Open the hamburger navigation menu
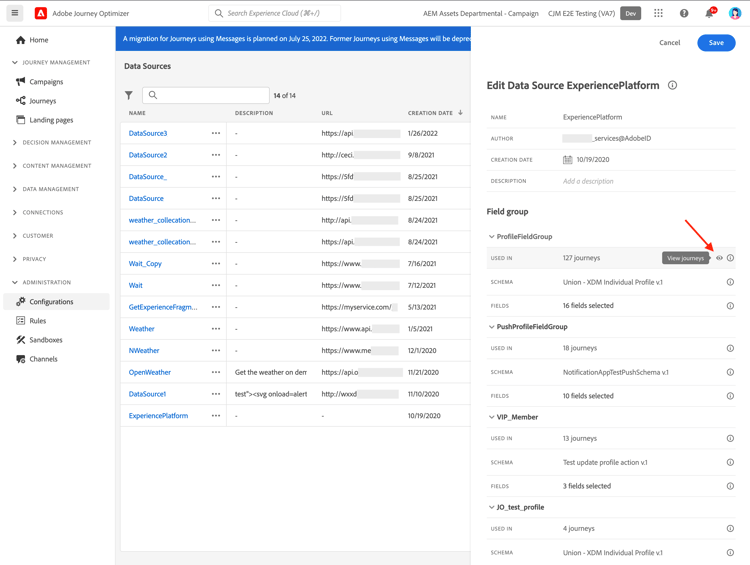The image size is (750, 565). click(15, 13)
